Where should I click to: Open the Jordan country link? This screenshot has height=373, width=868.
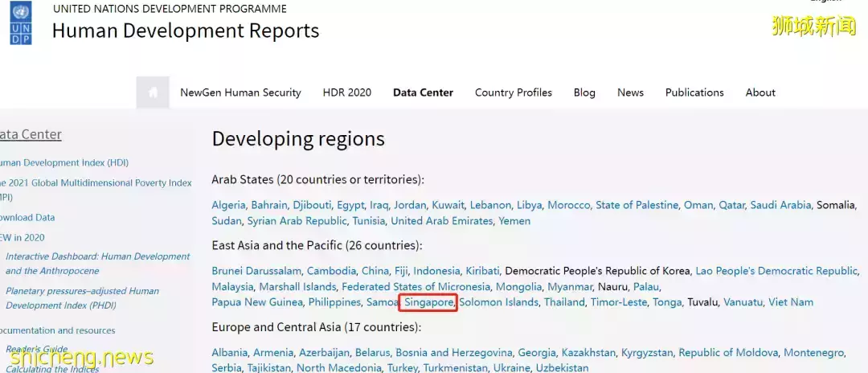tap(410, 205)
